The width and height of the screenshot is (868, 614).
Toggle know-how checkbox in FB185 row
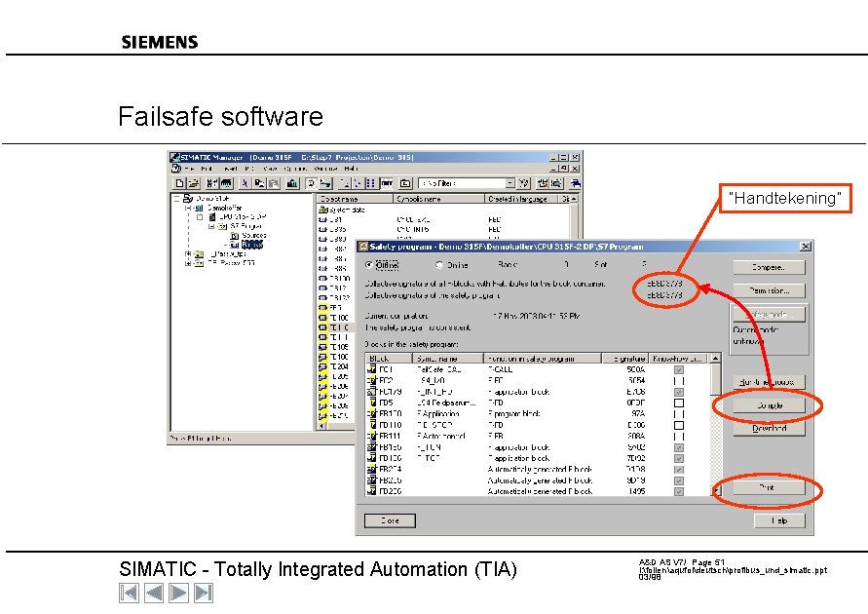tap(679, 447)
